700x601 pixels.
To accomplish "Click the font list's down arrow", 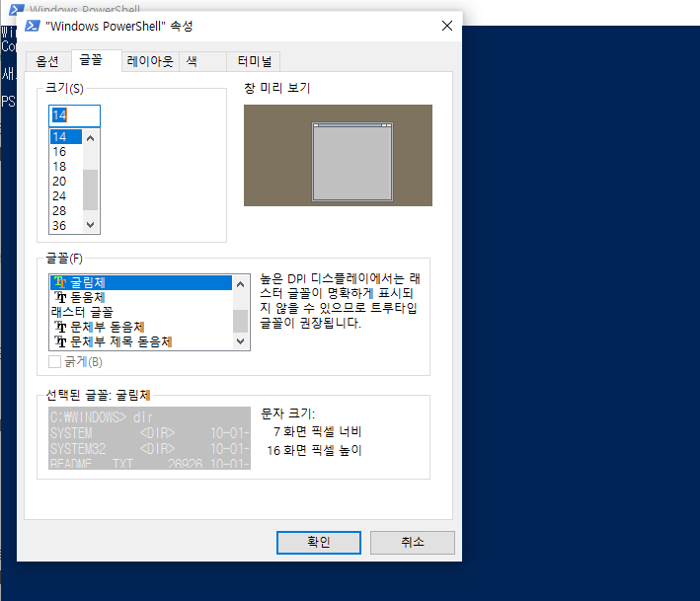I will click(x=240, y=341).
